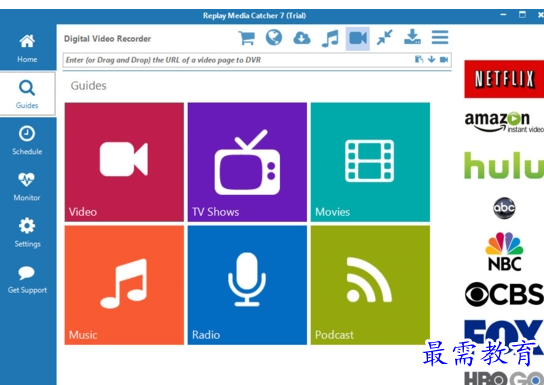
Task: Open the hamburger menu
Action: click(440, 37)
